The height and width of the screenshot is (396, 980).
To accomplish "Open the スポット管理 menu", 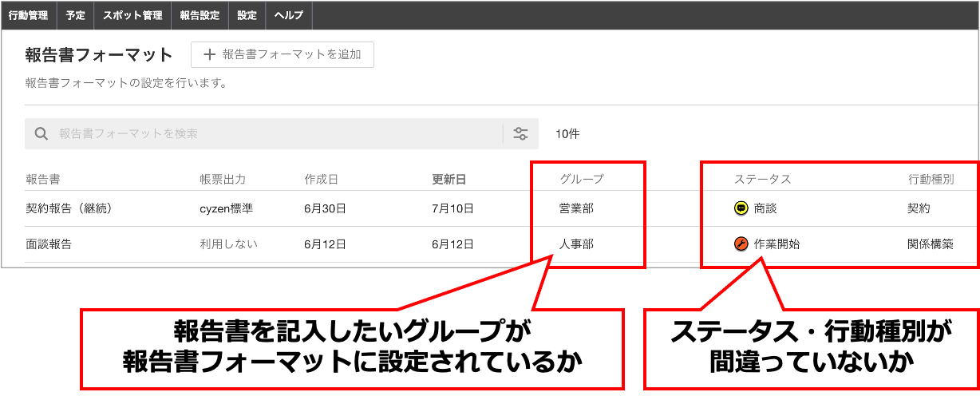I will [132, 15].
